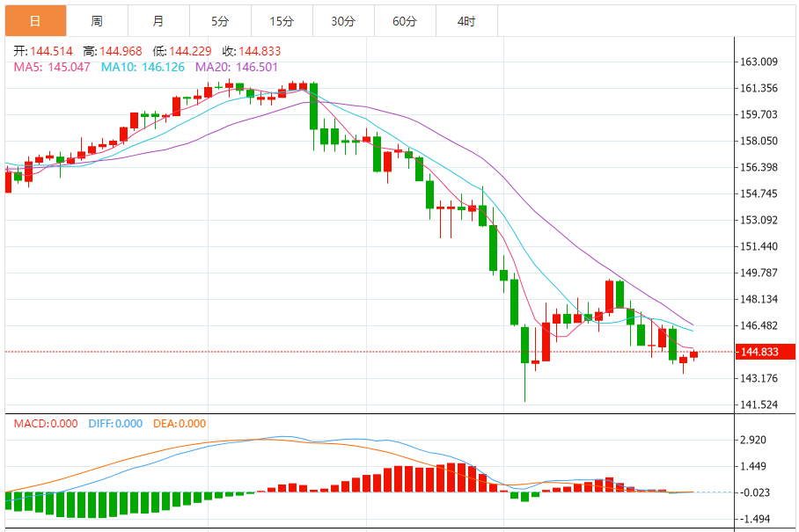The image size is (799, 532).
Task: Click the opening price 144.514
Action: (51, 51)
